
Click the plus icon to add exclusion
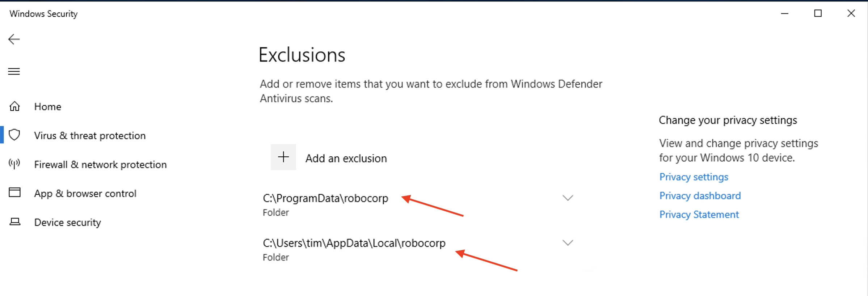point(283,157)
